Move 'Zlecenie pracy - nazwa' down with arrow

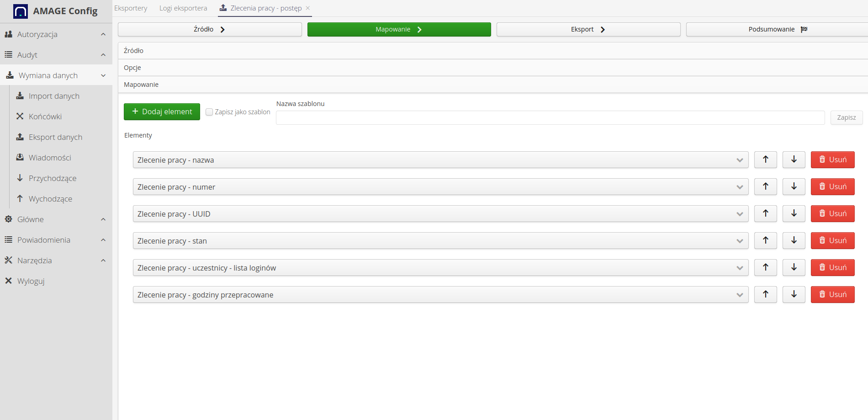tap(794, 159)
